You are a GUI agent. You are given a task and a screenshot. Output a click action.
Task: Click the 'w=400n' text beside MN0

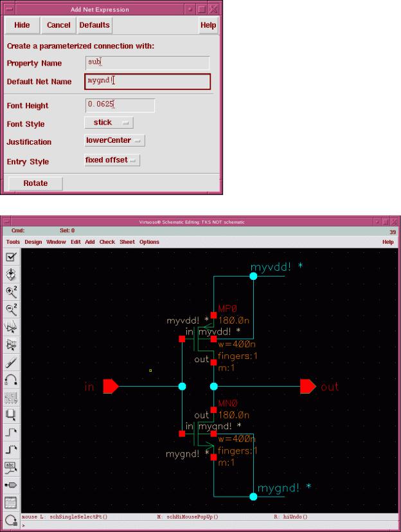[236, 439]
